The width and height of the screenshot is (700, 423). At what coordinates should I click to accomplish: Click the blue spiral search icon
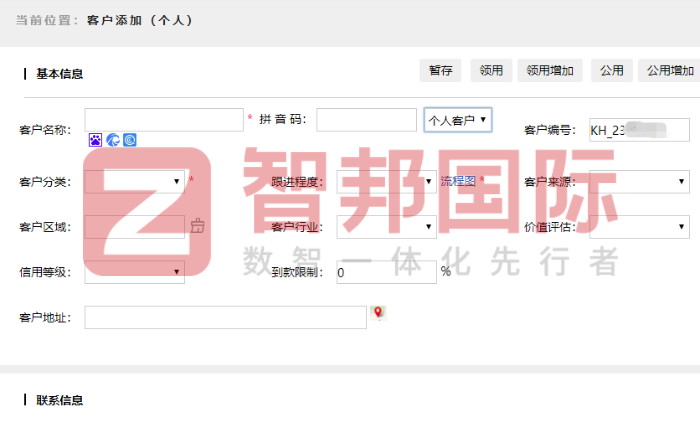(130, 140)
